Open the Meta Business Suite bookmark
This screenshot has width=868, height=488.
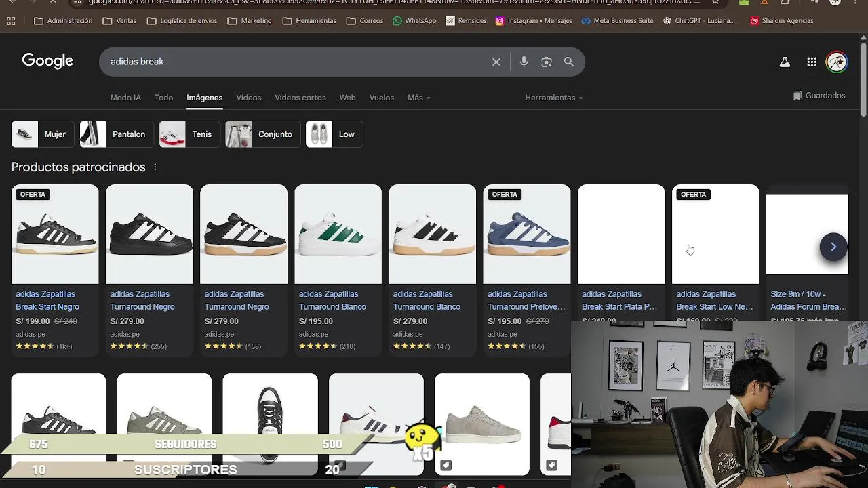pos(617,21)
